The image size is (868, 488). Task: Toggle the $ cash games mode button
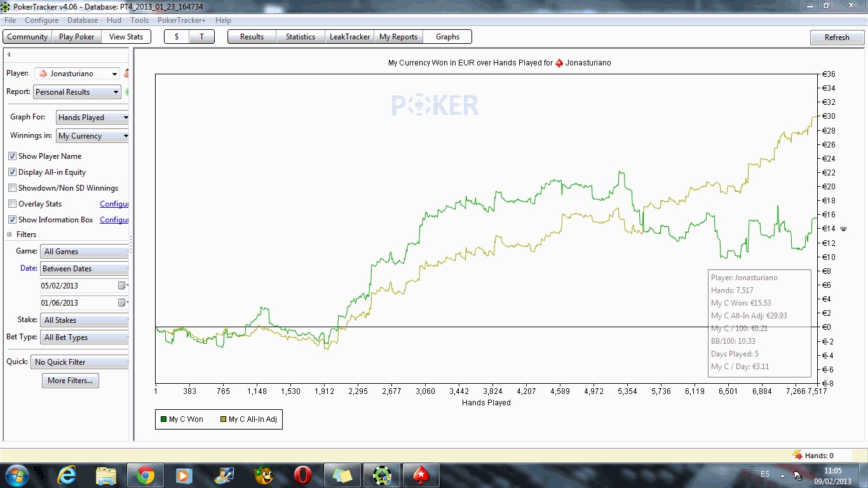pos(177,37)
